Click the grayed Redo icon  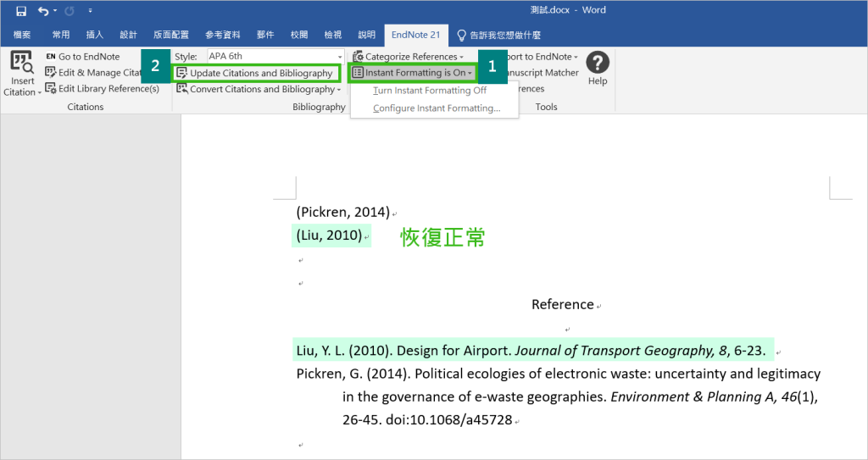70,11
